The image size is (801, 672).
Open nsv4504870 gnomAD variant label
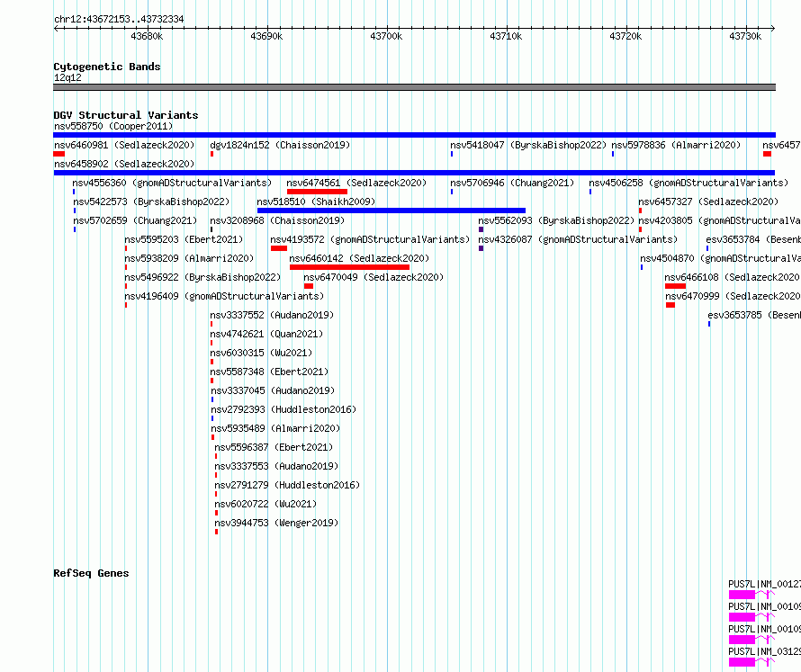click(x=720, y=258)
